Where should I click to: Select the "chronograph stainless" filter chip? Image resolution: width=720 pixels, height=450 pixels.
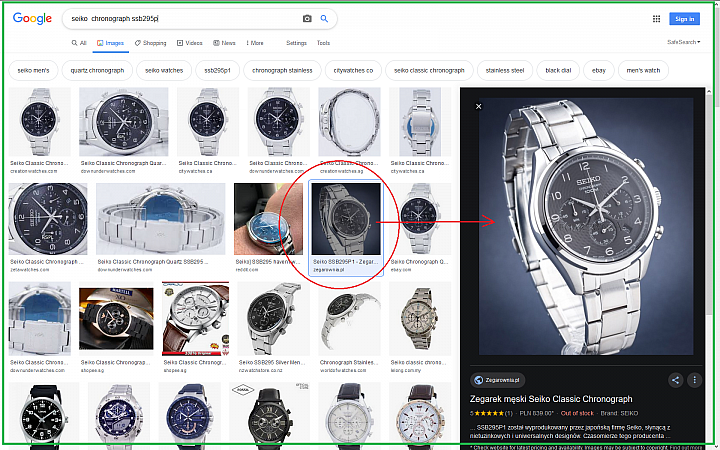(x=282, y=70)
